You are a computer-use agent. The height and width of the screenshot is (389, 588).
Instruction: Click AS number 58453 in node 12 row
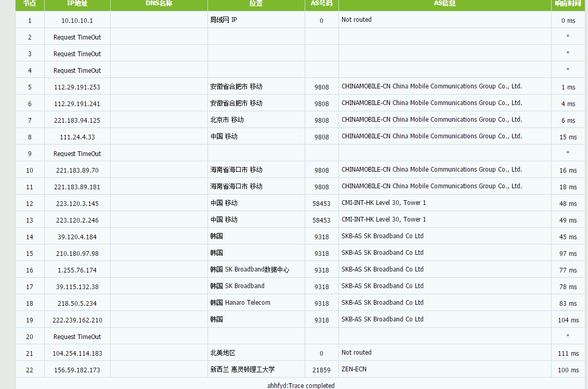pyautogui.click(x=321, y=204)
